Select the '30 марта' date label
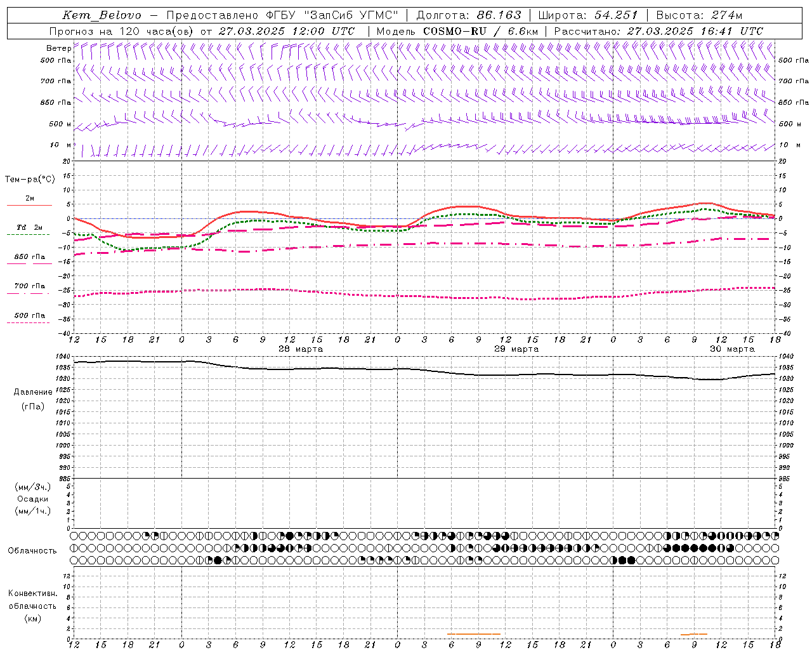This screenshot has height=650, width=812. [x=732, y=349]
